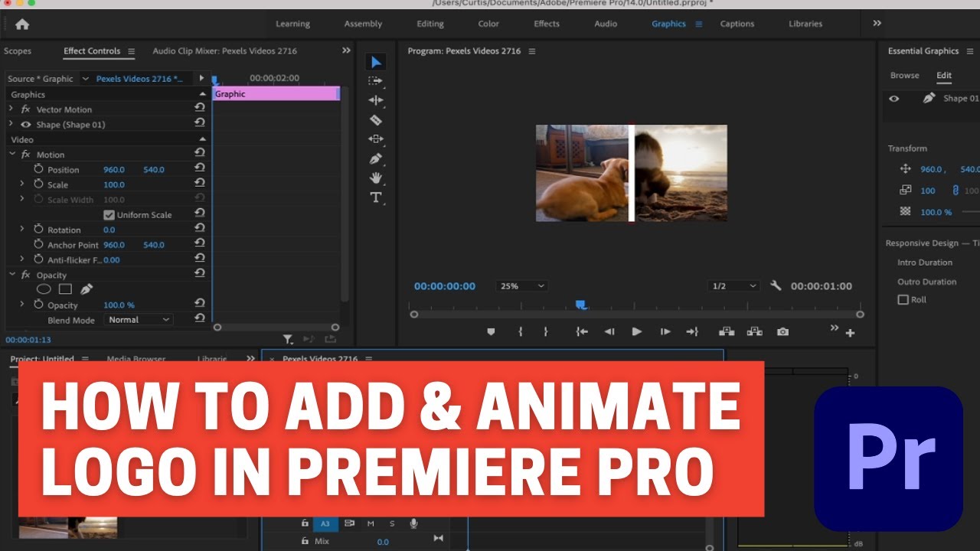This screenshot has height=551, width=980.
Task: Open the Effect Controls panel menu
Action: 131,51
